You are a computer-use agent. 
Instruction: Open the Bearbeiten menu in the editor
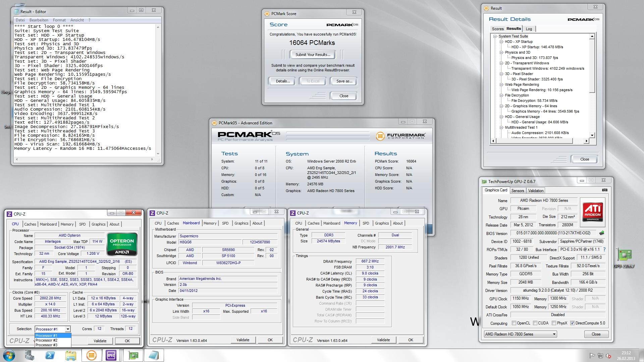tap(39, 20)
